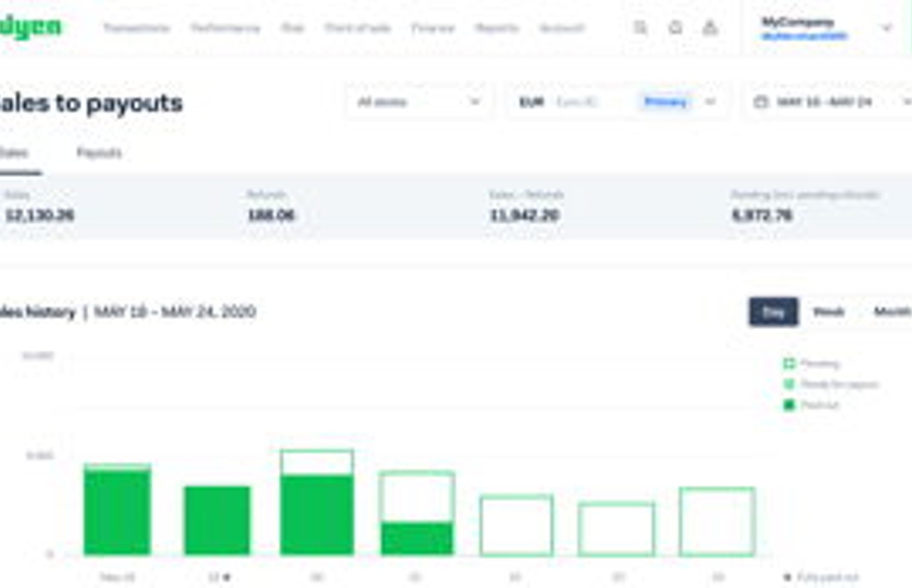Image resolution: width=912 pixels, height=588 pixels.
Task: Click the notifications bell icon
Action: (675, 27)
